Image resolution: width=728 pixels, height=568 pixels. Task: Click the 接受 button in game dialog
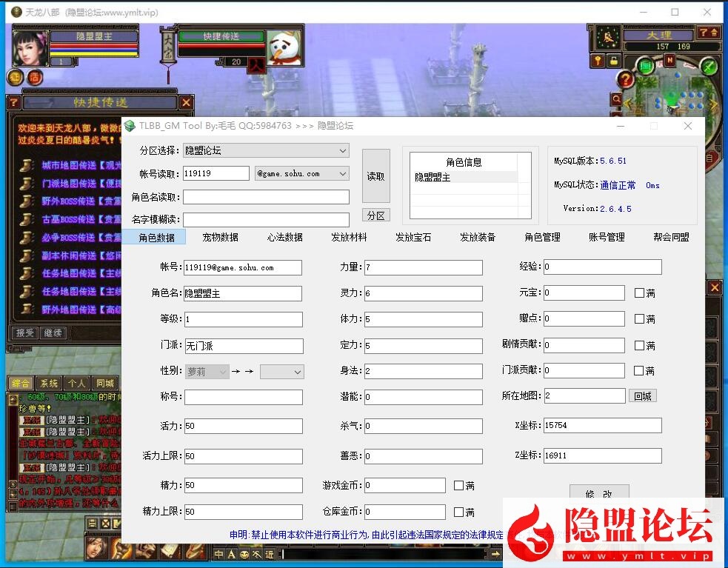tap(24, 333)
